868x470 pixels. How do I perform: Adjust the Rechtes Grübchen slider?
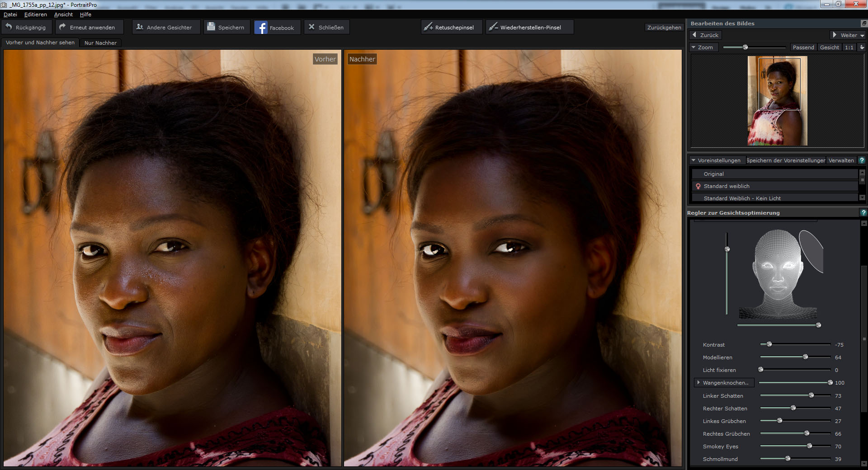807,433
